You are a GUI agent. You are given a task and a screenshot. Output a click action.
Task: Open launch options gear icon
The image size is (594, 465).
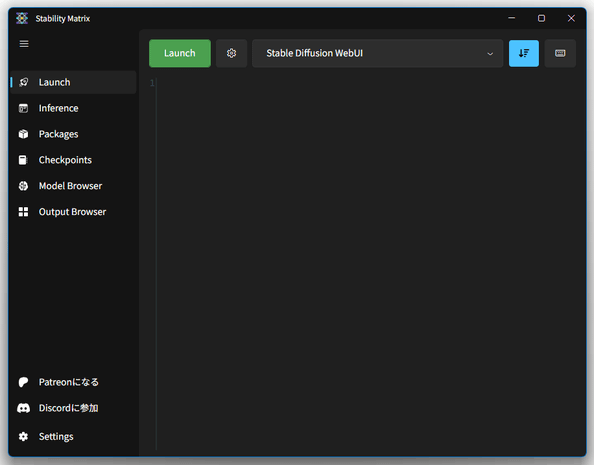231,53
